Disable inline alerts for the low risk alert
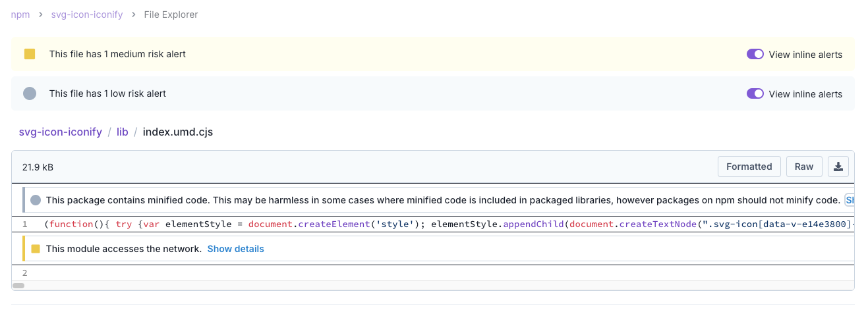Screen dimensions: 868x310 (x=755, y=94)
